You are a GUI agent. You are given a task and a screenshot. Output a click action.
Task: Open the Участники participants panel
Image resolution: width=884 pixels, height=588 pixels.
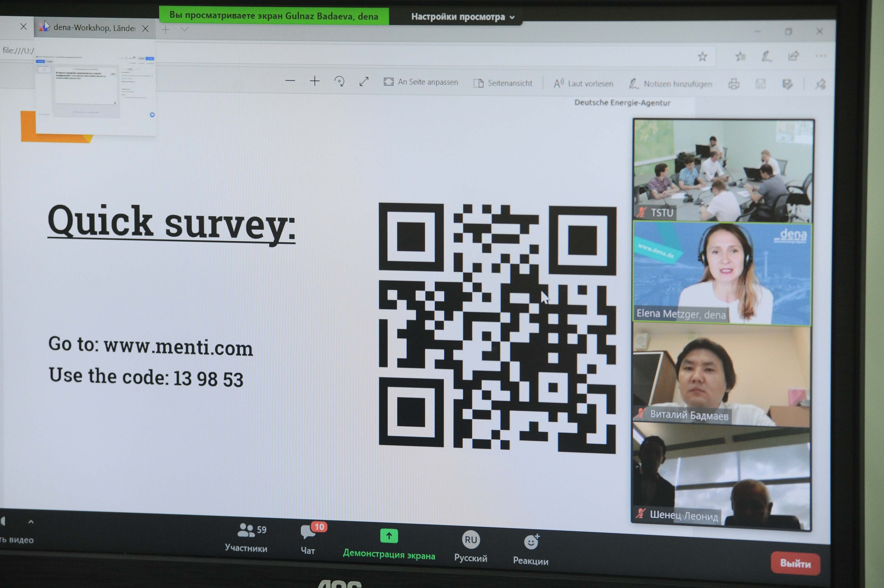pos(246,538)
